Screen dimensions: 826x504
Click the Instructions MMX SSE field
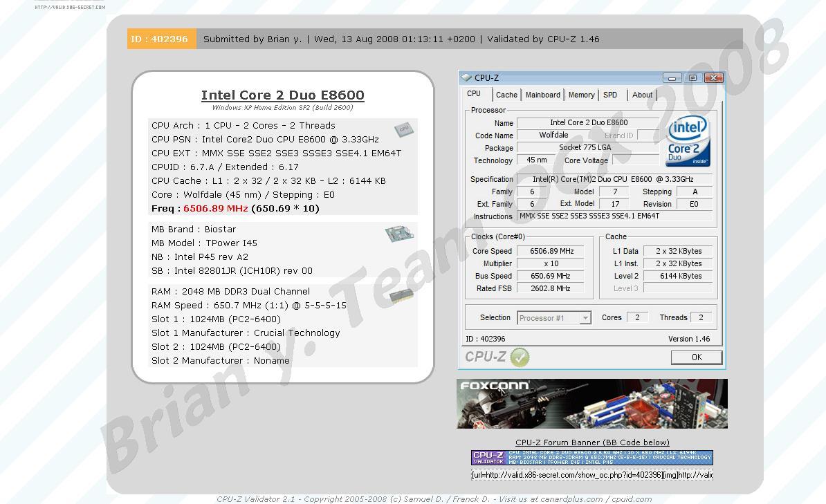614,216
